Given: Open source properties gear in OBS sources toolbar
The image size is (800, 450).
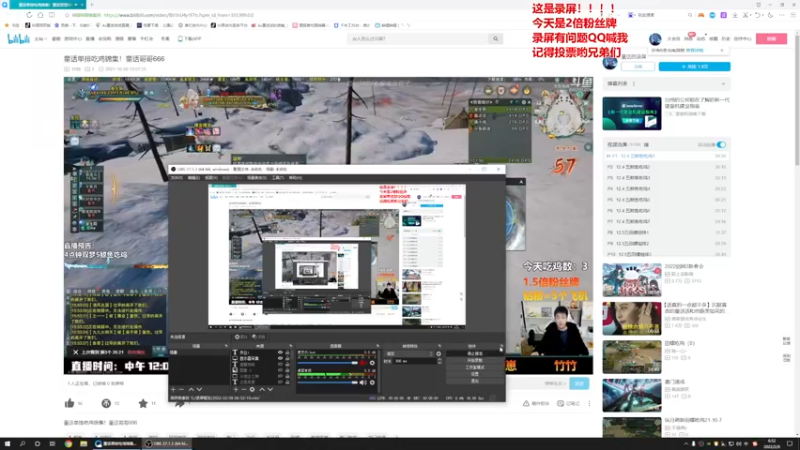Looking at the screenshot, I should click(252, 389).
